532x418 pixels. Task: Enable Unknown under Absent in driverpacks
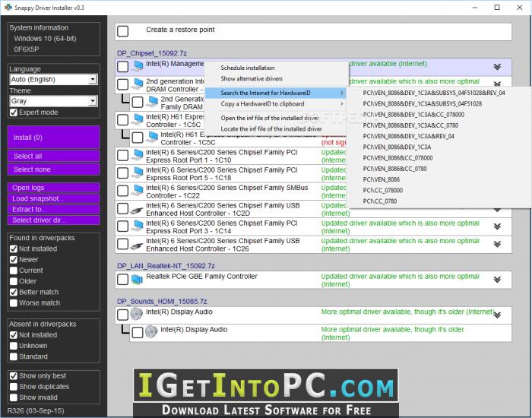coord(14,346)
